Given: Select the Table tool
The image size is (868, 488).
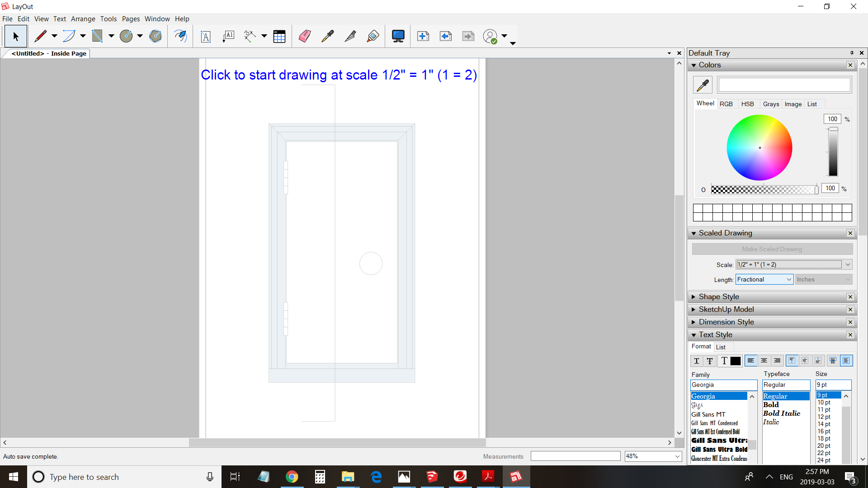Looking at the screenshot, I should [x=279, y=36].
